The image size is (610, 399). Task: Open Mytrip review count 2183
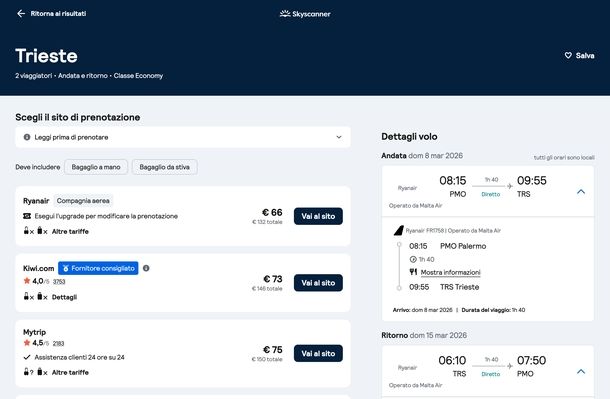[x=58, y=343]
